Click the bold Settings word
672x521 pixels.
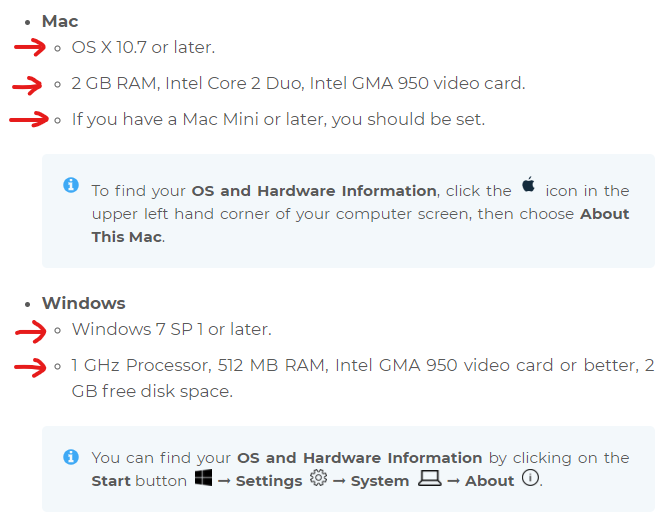pyautogui.click(x=269, y=481)
